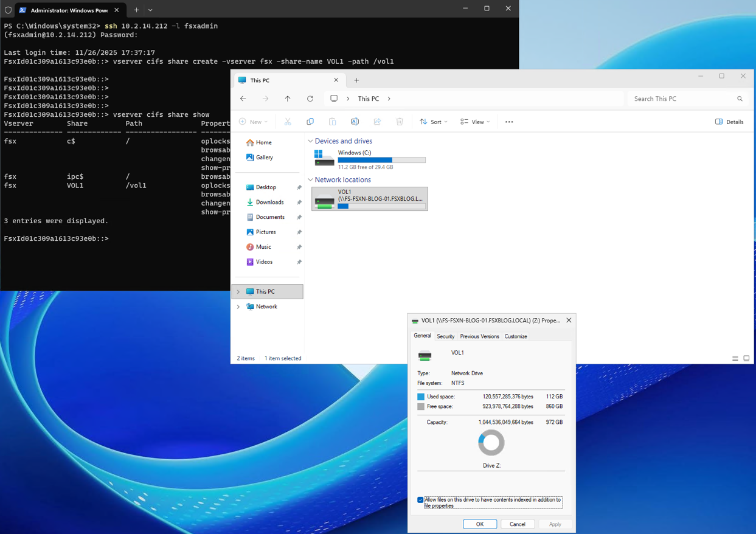Open Gallery in the navigation pane
Screen dimensions: 756x534
(265, 157)
